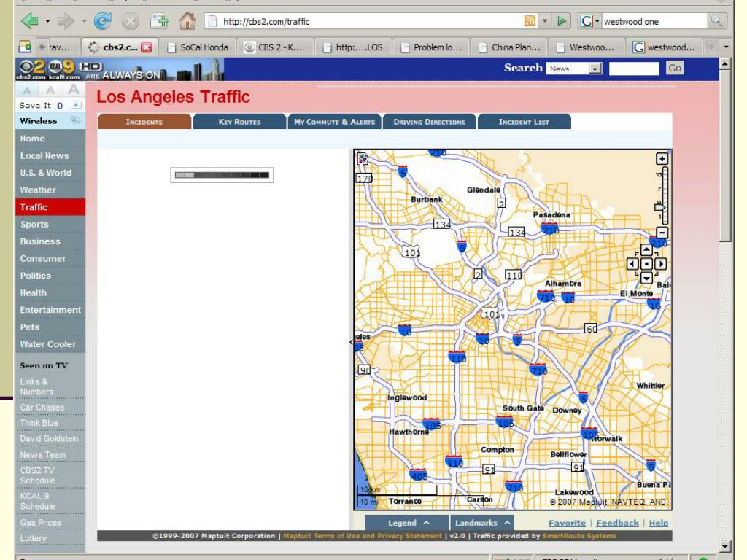The height and width of the screenshot is (560, 747).
Task: Open the Back button history dropdown arrow
Action: point(47,21)
